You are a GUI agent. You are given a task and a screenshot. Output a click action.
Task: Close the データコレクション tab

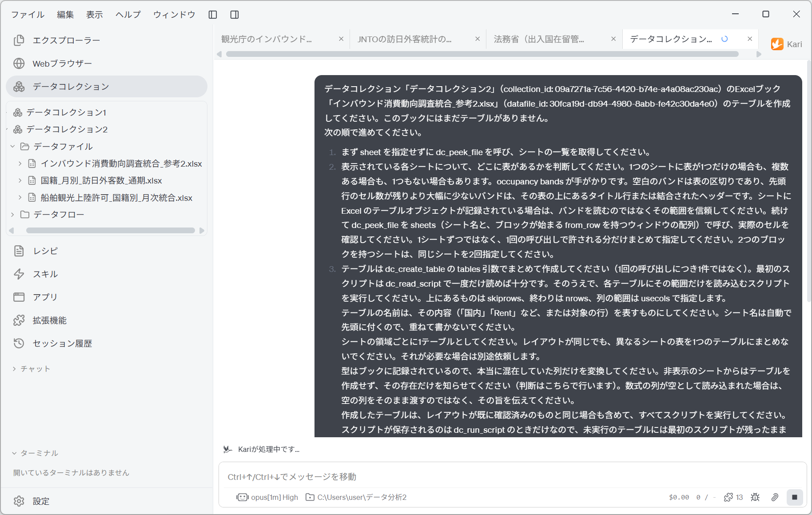tap(750, 39)
